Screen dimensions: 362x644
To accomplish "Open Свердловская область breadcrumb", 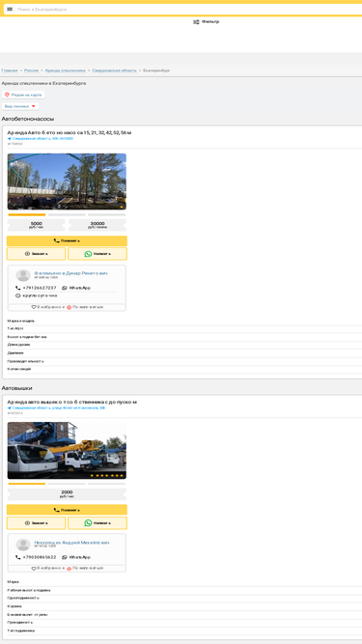I will (x=114, y=70).
